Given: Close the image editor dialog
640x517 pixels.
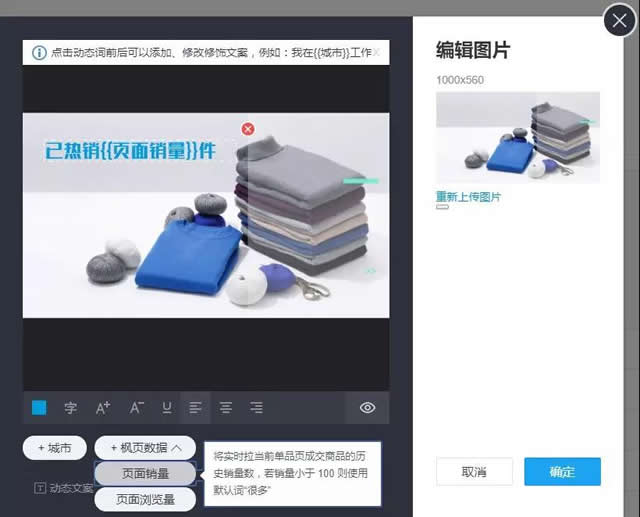Looking at the screenshot, I should 619,21.
